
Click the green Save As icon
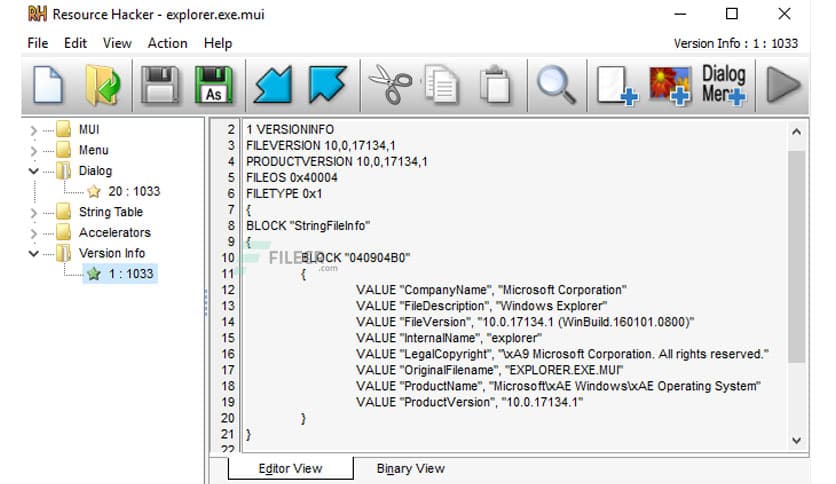click(x=214, y=85)
